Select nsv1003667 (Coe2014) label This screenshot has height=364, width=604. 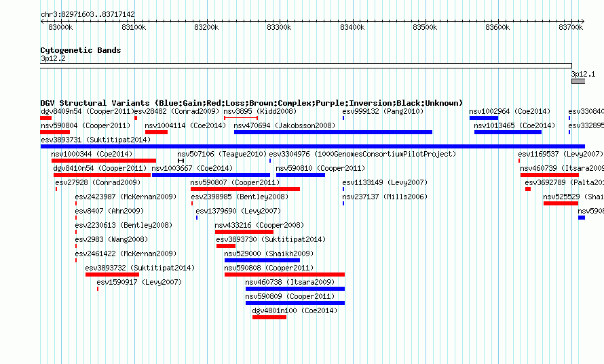point(192,169)
